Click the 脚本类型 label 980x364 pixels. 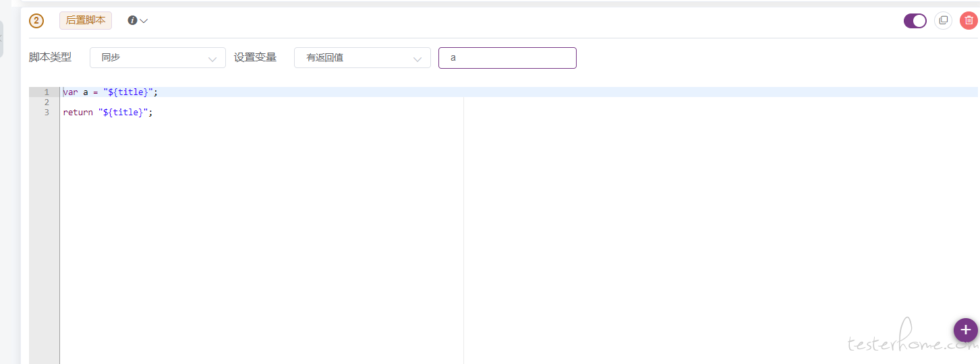pos(50,57)
